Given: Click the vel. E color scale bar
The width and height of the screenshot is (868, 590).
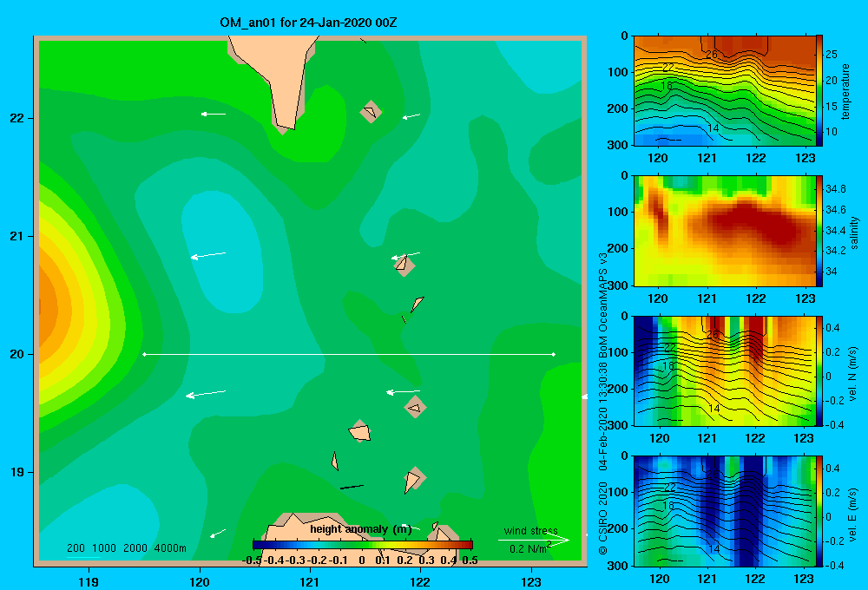Looking at the screenshot, I should 819,511.
